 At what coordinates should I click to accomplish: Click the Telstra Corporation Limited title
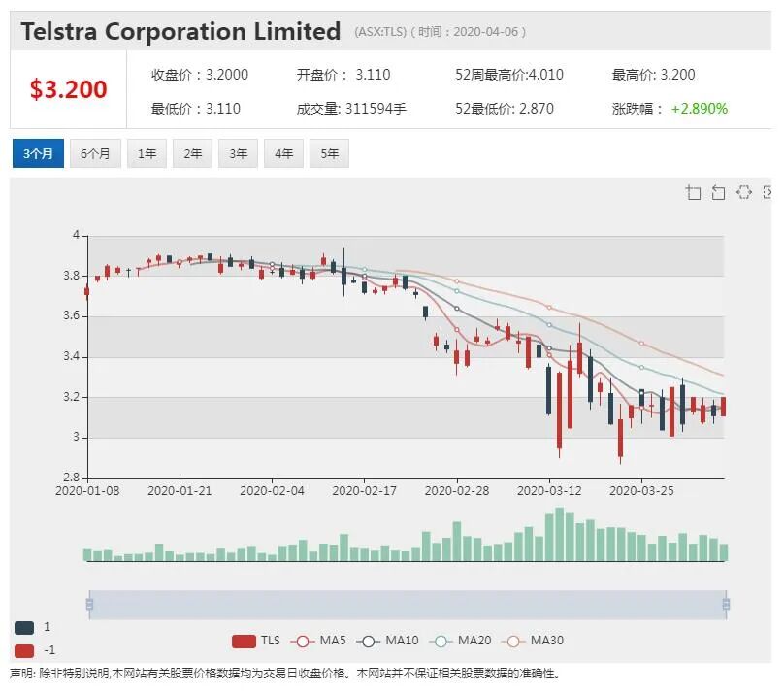click(x=180, y=31)
